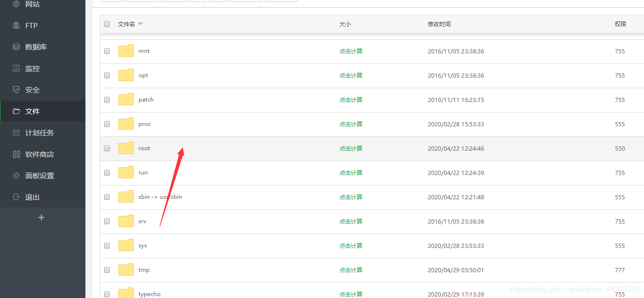Click the security shield icon

[16, 90]
